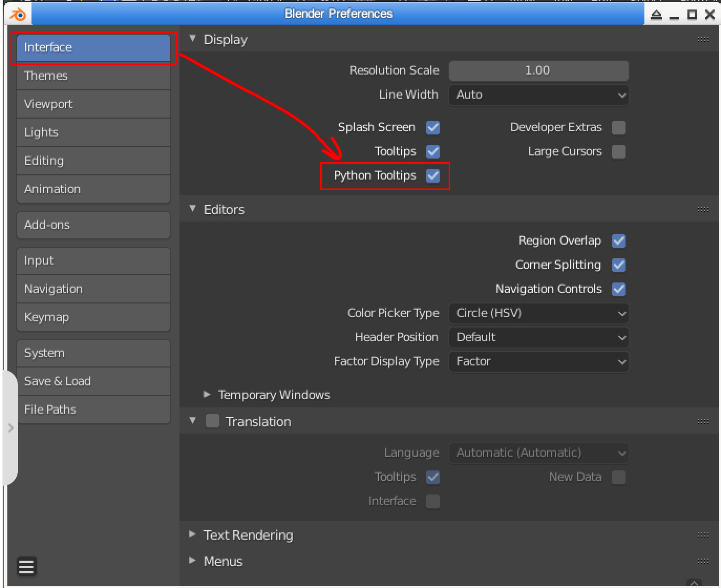Collapse the Editors panel
721x588 pixels.
[193, 209]
